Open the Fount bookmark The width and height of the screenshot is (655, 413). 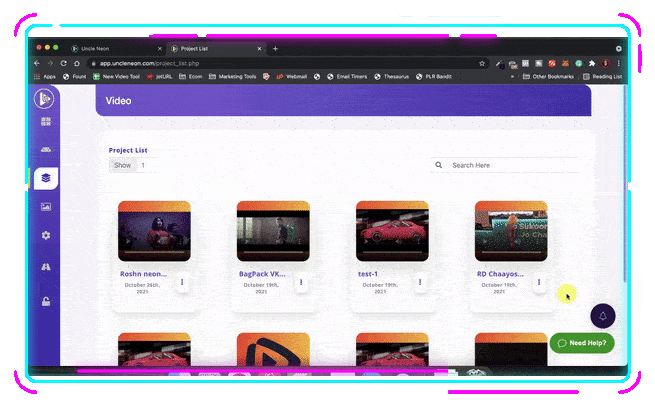[74, 76]
